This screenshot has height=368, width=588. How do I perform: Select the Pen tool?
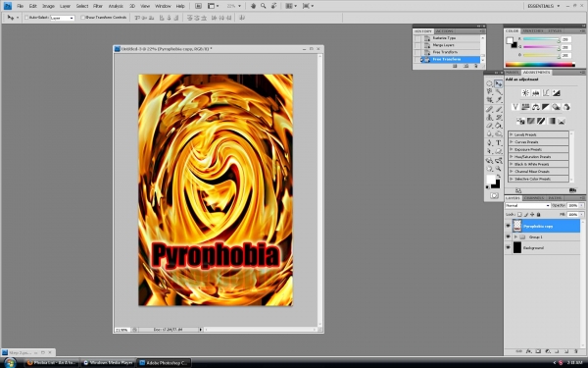tap(489, 142)
